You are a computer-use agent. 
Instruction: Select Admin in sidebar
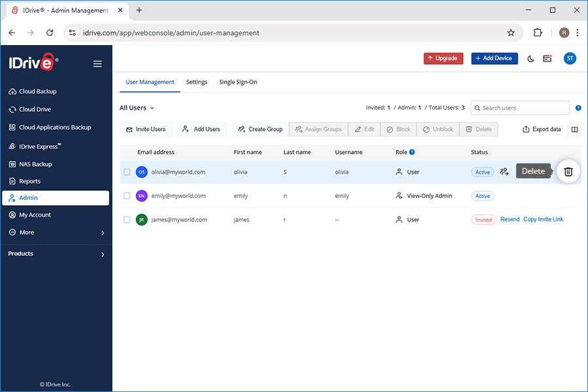(56, 198)
